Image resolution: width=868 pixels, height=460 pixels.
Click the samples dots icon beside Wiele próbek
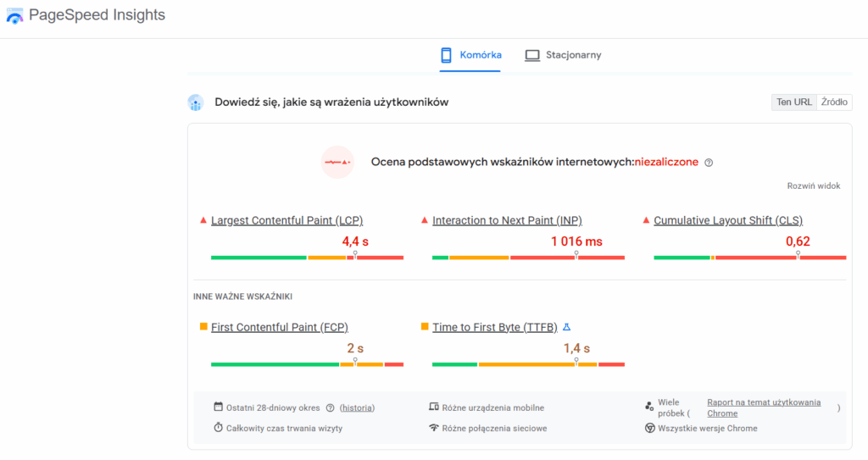point(649,407)
